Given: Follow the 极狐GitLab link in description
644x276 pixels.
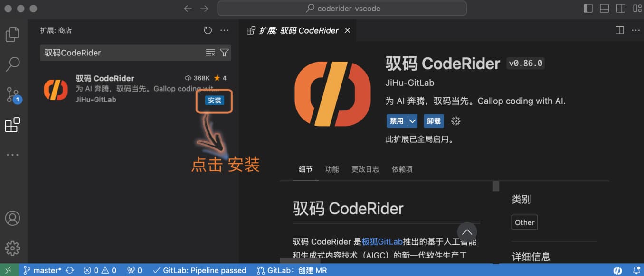Looking at the screenshot, I should point(383,241).
